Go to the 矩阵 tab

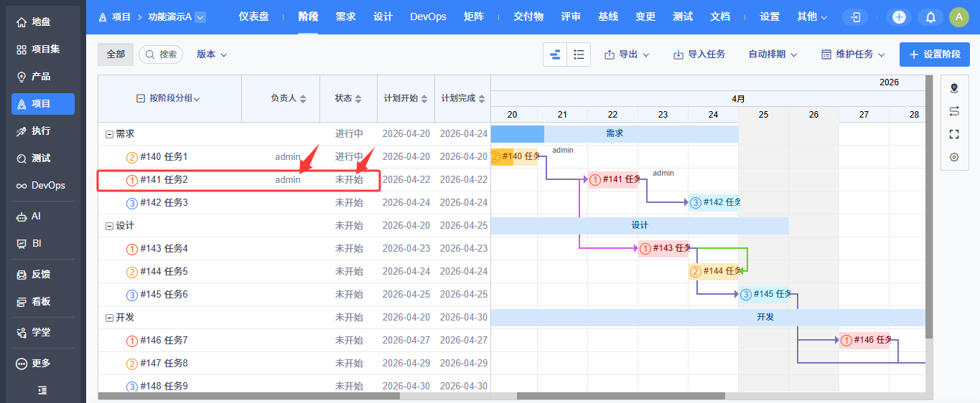(473, 16)
